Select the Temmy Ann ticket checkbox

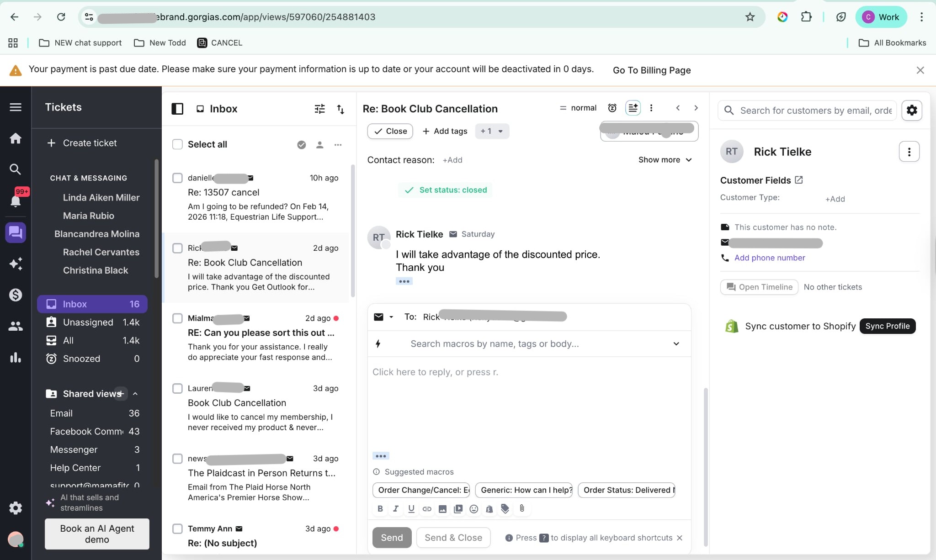click(177, 528)
